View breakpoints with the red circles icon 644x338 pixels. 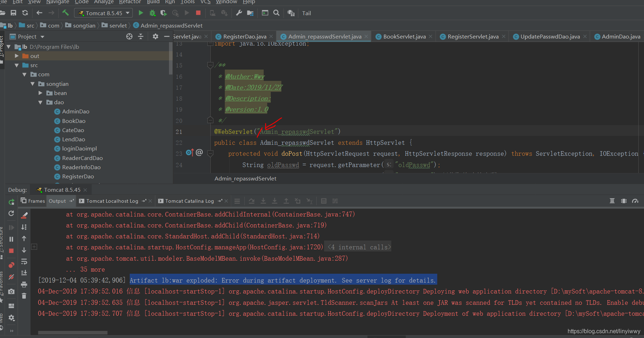pyautogui.click(x=11, y=265)
